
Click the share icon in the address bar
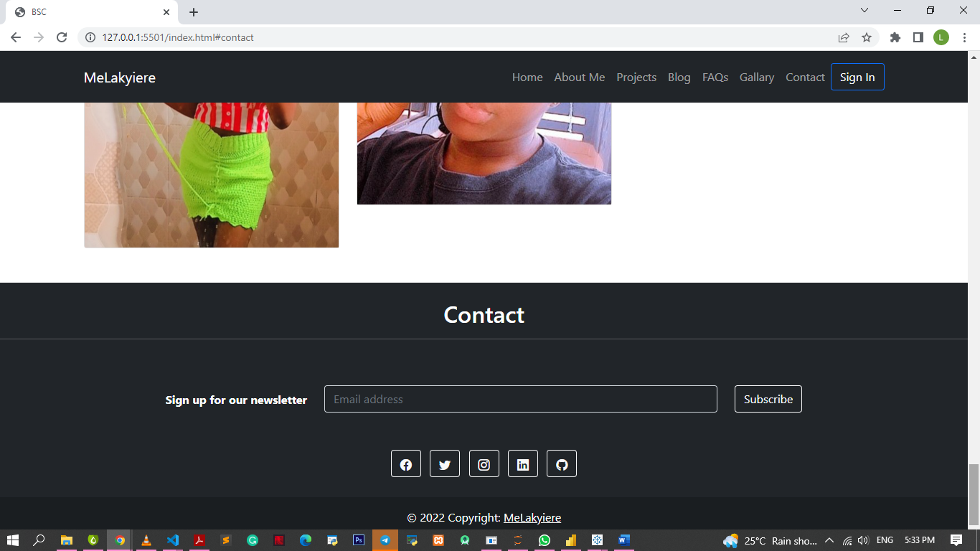point(843,37)
